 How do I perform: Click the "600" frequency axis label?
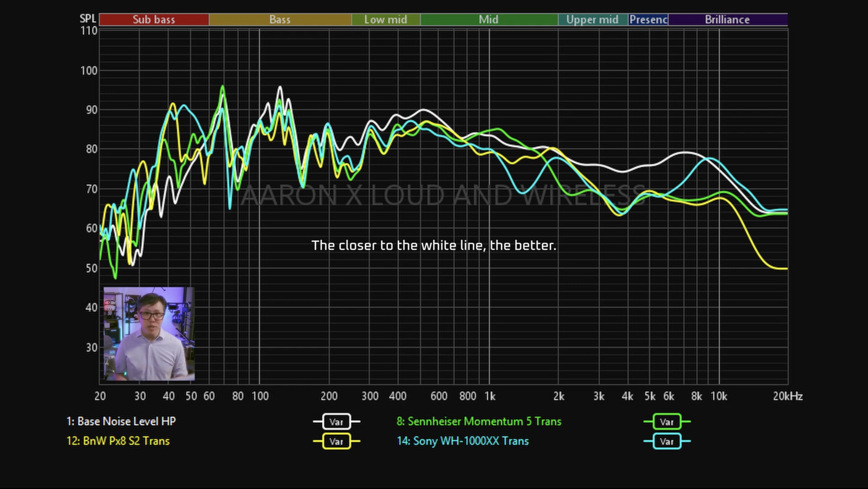point(439,396)
